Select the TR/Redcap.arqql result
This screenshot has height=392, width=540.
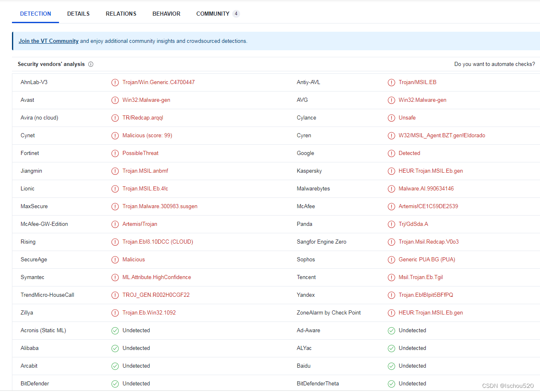click(x=143, y=118)
